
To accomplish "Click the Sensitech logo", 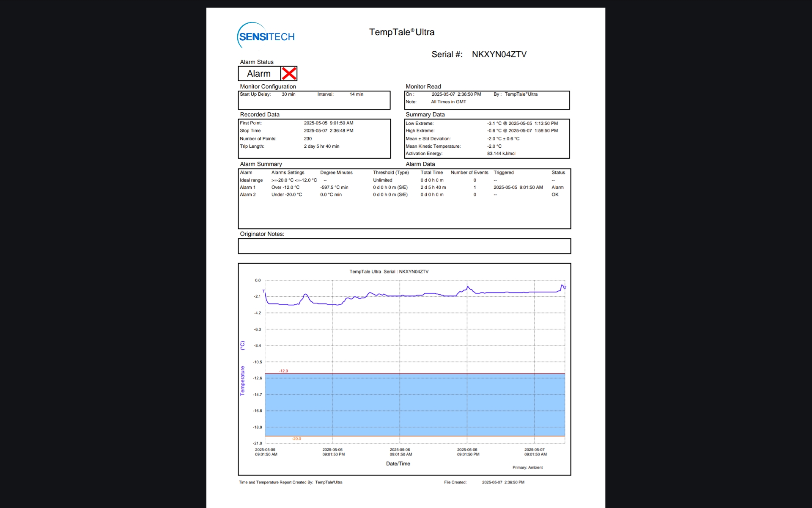I will (266, 36).
